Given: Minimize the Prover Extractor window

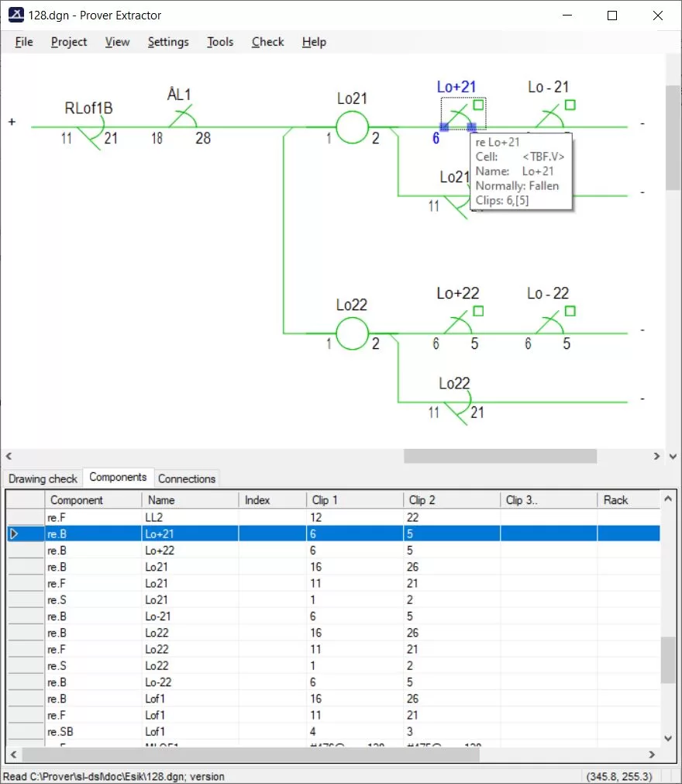Looking at the screenshot, I should (x=567, y=16).
